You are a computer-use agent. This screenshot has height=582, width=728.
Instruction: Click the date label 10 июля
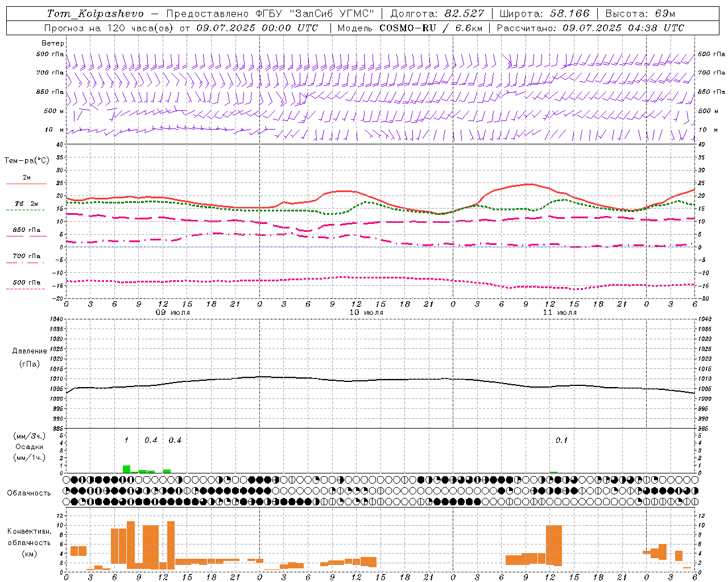coord(366,313)
